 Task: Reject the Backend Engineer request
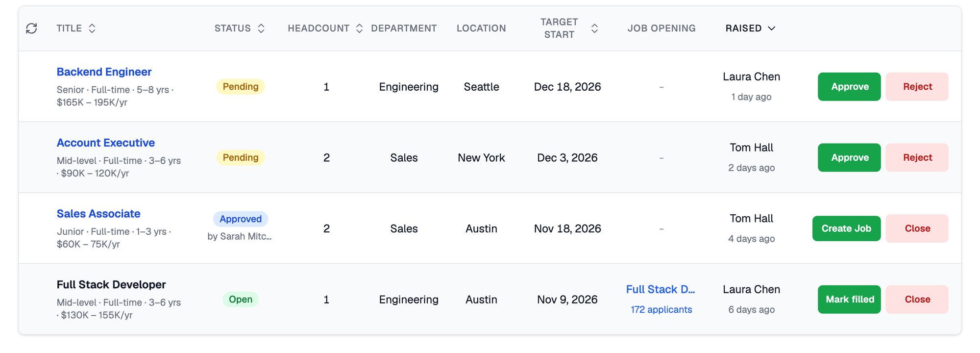click(917, 87)
